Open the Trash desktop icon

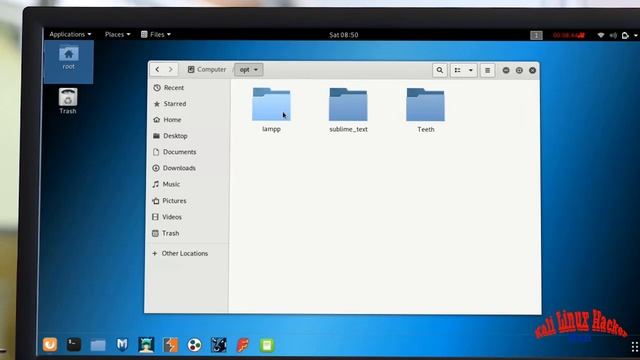(x=68, y=101)
